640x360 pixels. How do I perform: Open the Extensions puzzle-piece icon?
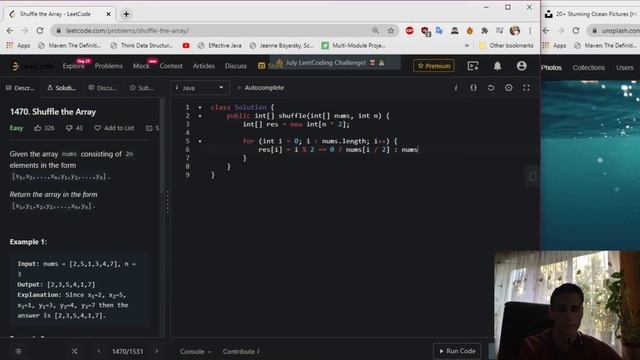(x=484, y=31)
